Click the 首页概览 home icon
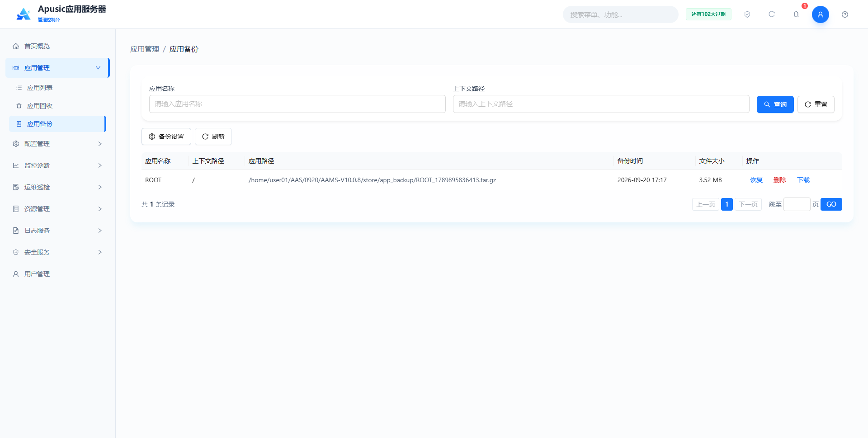 [x=16, y=46]
